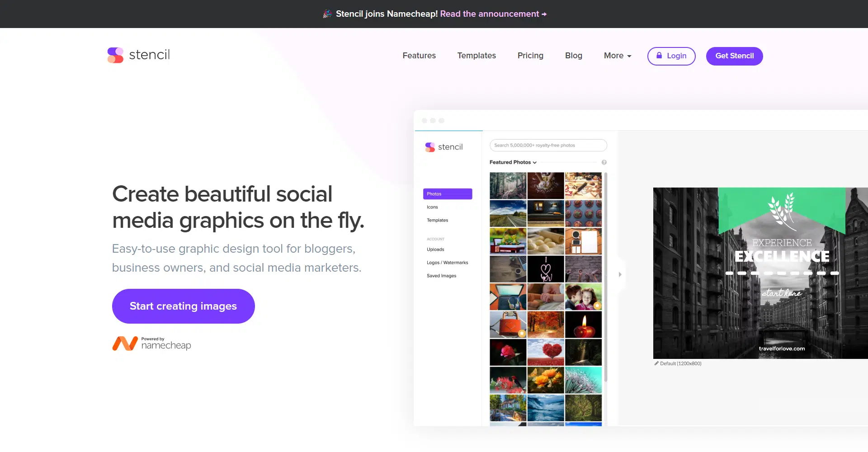Open Templates in the app sidebar
Viewport: 868px width, 452px height.
[x=437, y=220]
